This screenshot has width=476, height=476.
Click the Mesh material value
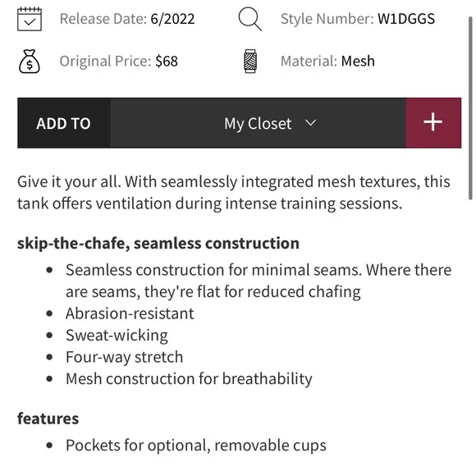pyautogui.click(x=358, y=61)
